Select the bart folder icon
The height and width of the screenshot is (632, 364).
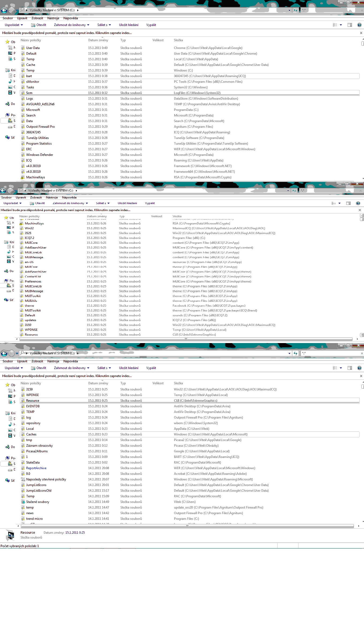pyautogui.click(x=23, y=76)
